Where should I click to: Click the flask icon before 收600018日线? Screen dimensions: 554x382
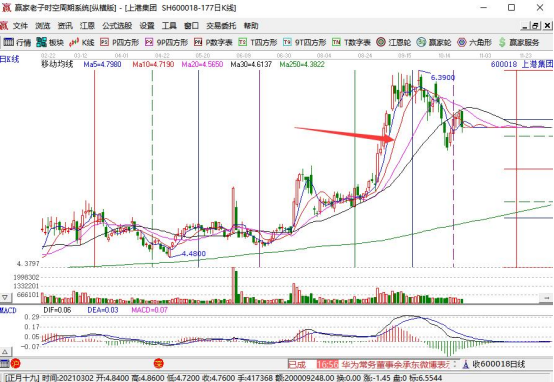(x=466, y=364)
